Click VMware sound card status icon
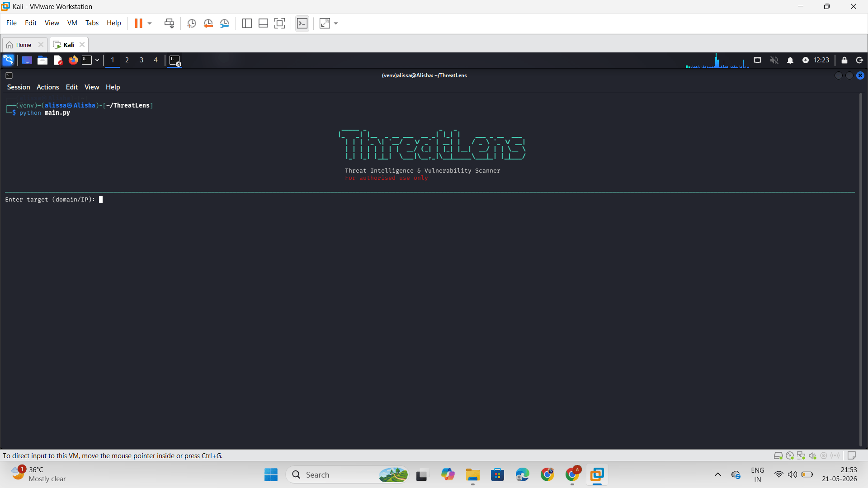 (812, 455)
